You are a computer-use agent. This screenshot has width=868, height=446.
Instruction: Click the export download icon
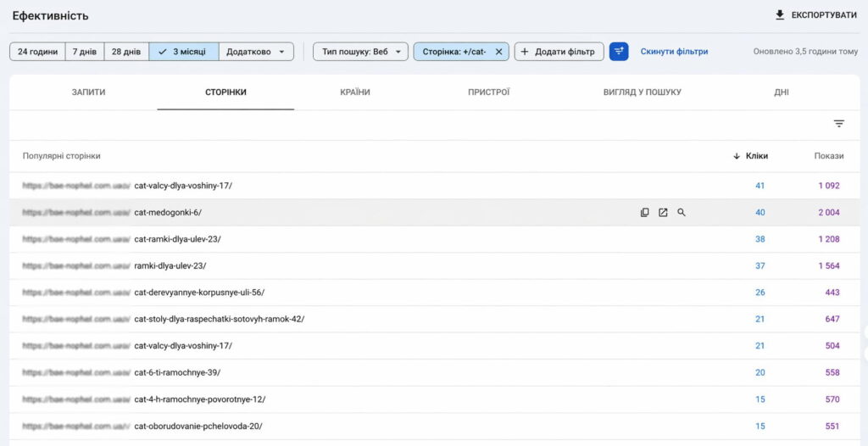click(x=780, y=15)
